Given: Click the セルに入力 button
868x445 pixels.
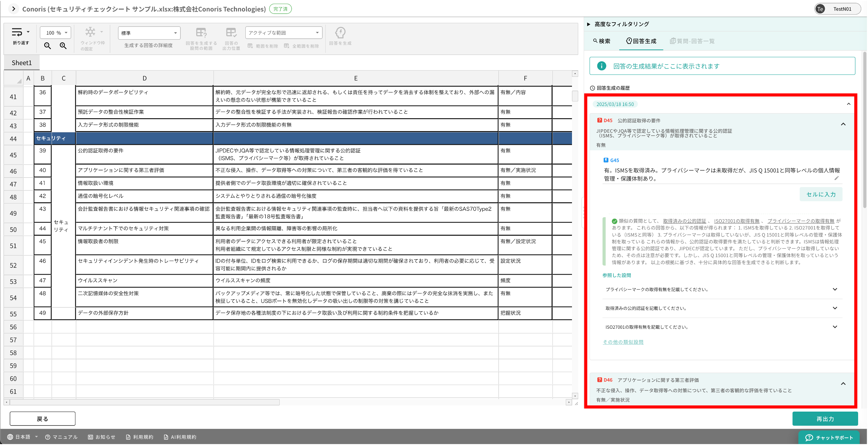Looking at the screenshot, I should (x=820, y=194).
